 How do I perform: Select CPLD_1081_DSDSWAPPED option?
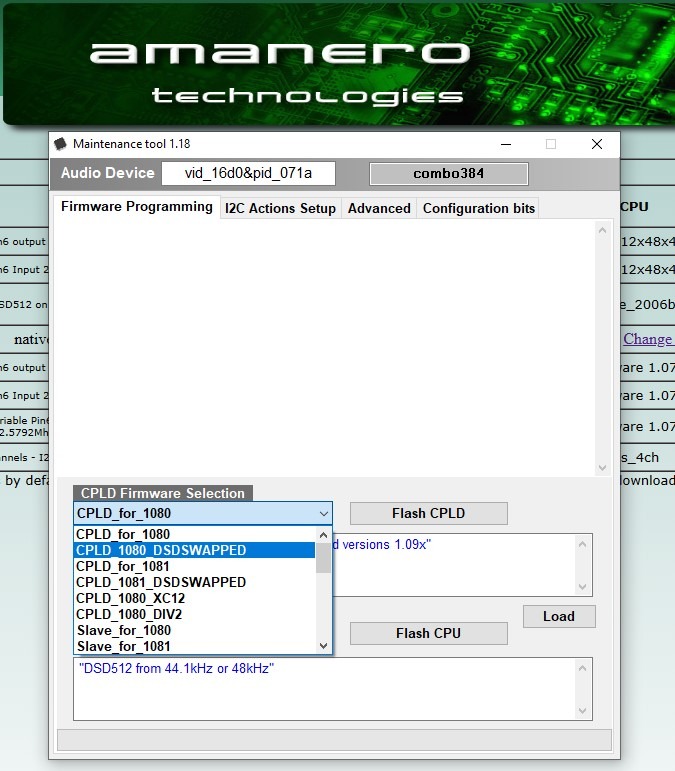tap(194, 582)
